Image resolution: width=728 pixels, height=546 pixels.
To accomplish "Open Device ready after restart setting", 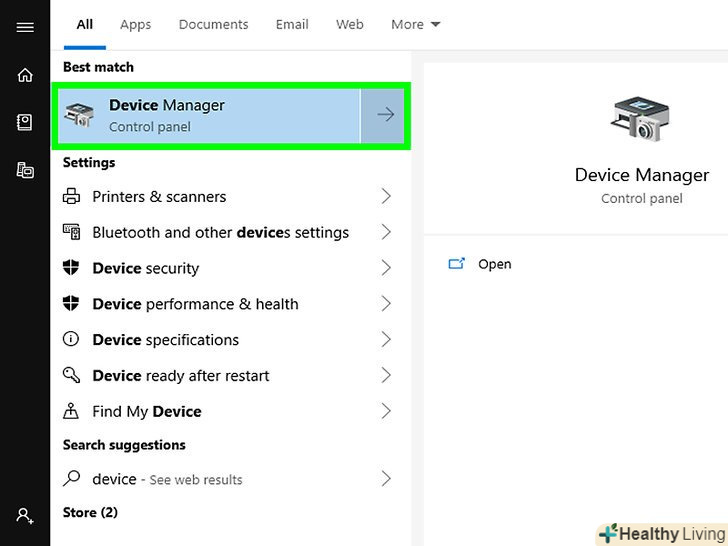I will (231, 375).
